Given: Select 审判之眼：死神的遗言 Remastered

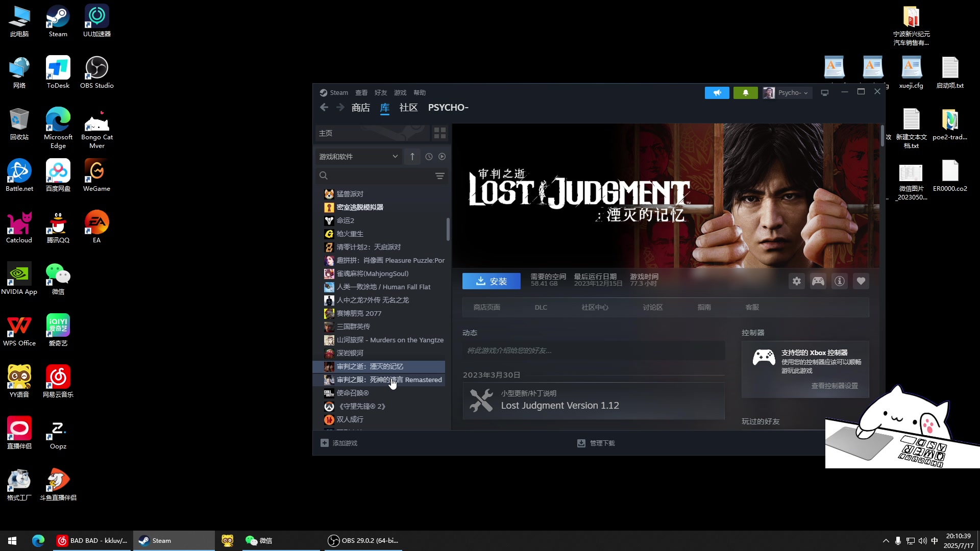Looking at the screenshot, I should coord(379,380).
